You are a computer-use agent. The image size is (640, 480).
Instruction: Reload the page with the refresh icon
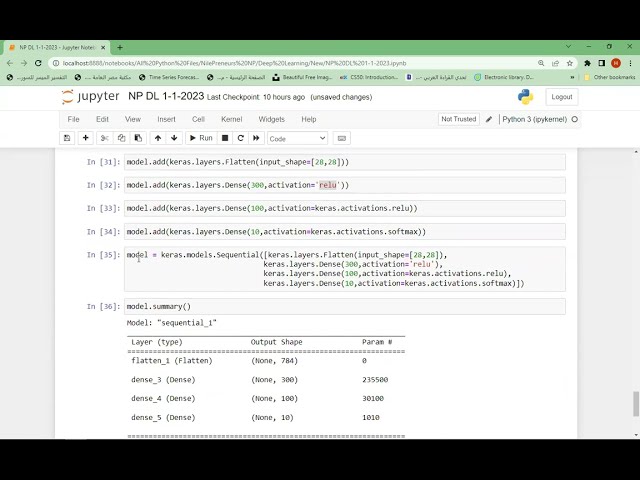pos(38,63)
